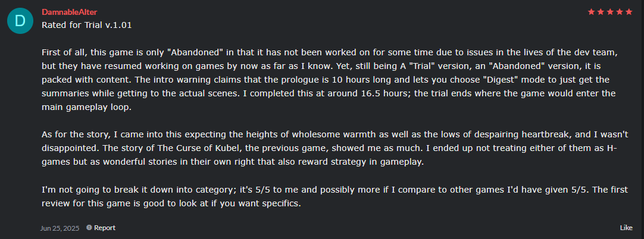The width and height of the screenshot is (644, 239).
Task: Click the teal "D" user avatar
Action: (20, 20)
